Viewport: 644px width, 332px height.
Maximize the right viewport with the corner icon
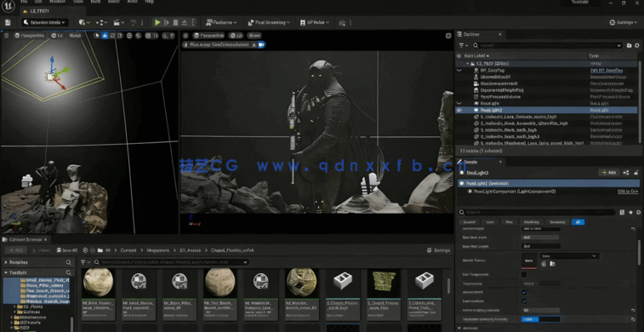coord(448,36)
